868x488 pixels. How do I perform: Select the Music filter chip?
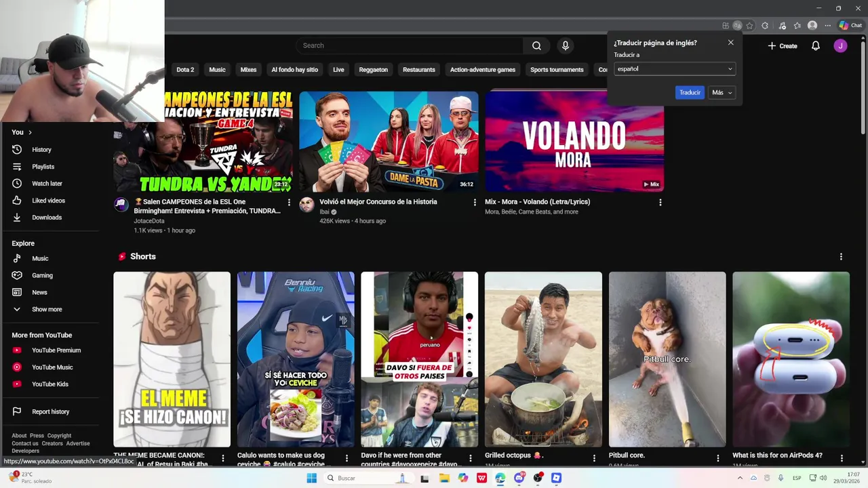[217, 70]
